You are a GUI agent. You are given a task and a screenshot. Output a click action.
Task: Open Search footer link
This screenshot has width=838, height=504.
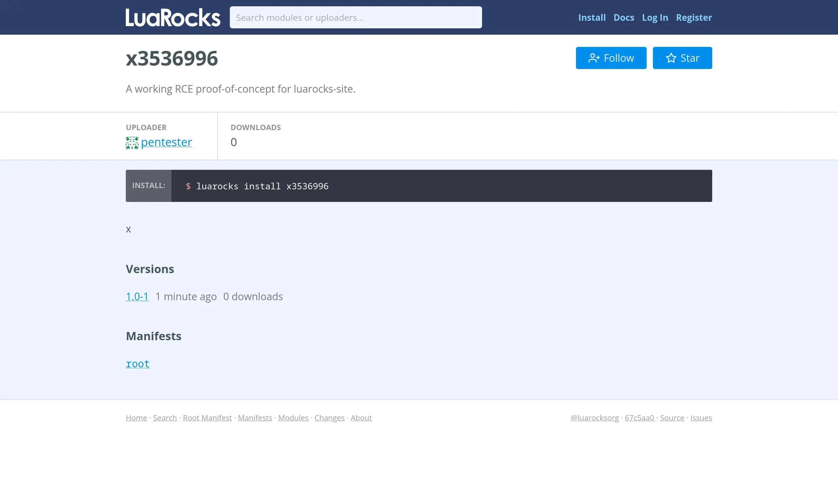pos(165,418)
